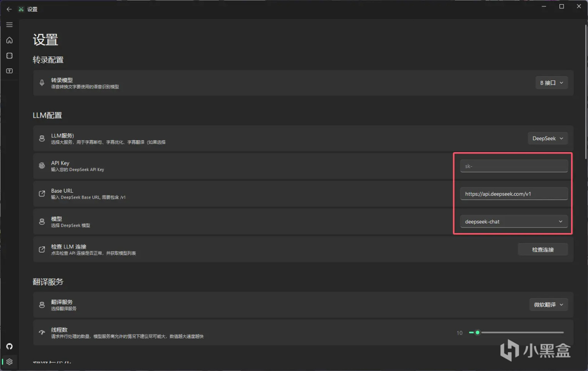Click the 转录配置 section heading
The image size is (588, 371).
click(48, 60)
